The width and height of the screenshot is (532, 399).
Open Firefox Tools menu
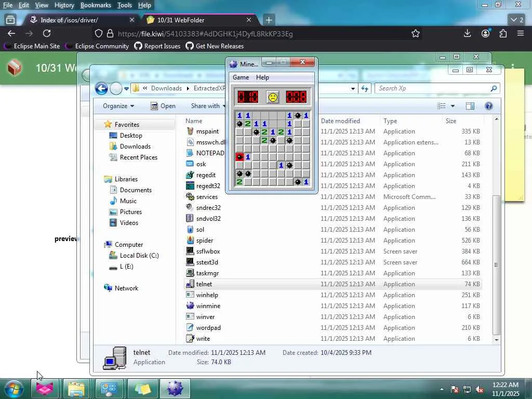click(125, 5)
